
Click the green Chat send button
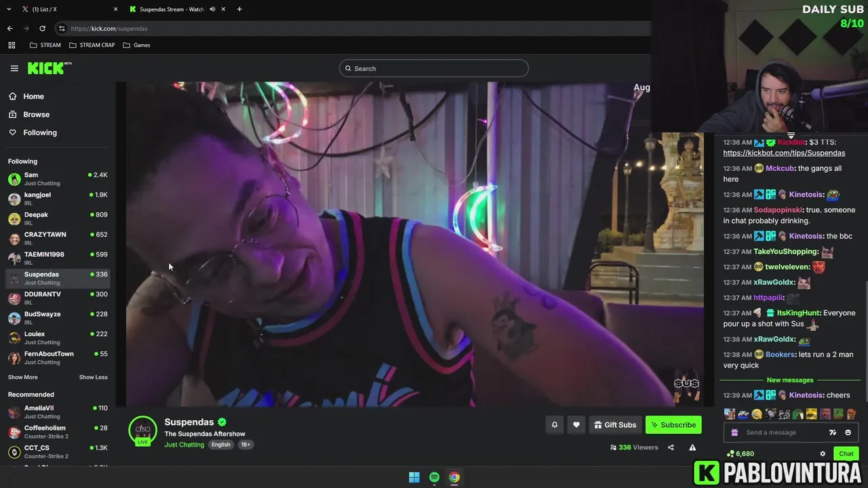(846, 454)
